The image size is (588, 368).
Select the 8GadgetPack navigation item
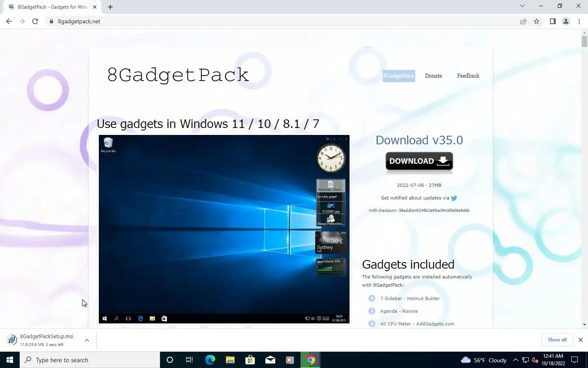click(x=399, y=76)
